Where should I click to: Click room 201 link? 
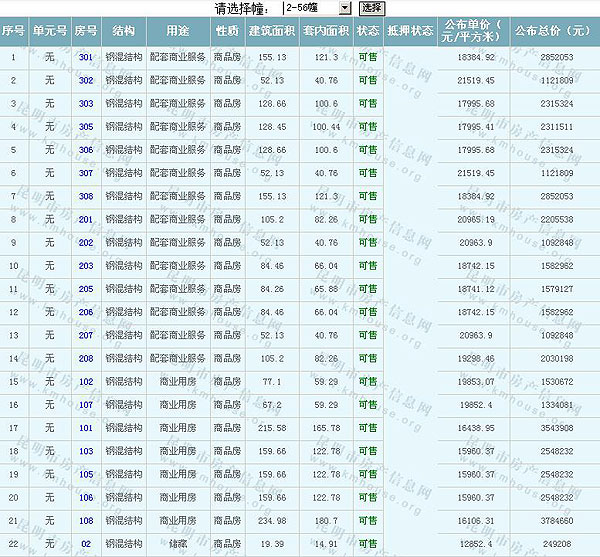coord(86,219)
